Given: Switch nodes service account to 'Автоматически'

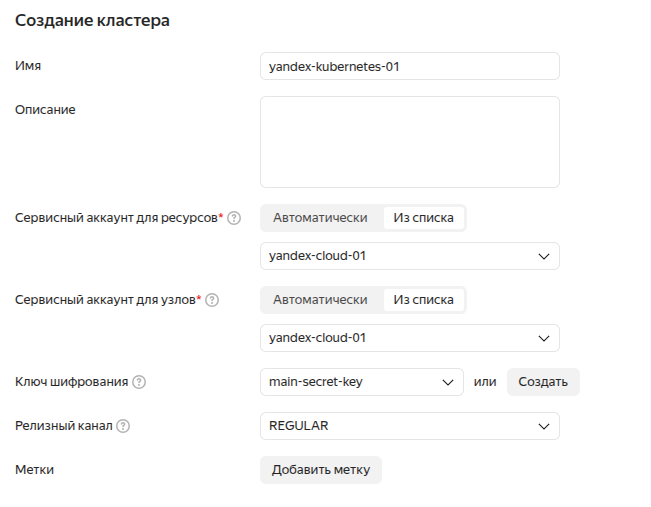Looking at the screenshot, I should pyautogui.click(x=321, y=300).
